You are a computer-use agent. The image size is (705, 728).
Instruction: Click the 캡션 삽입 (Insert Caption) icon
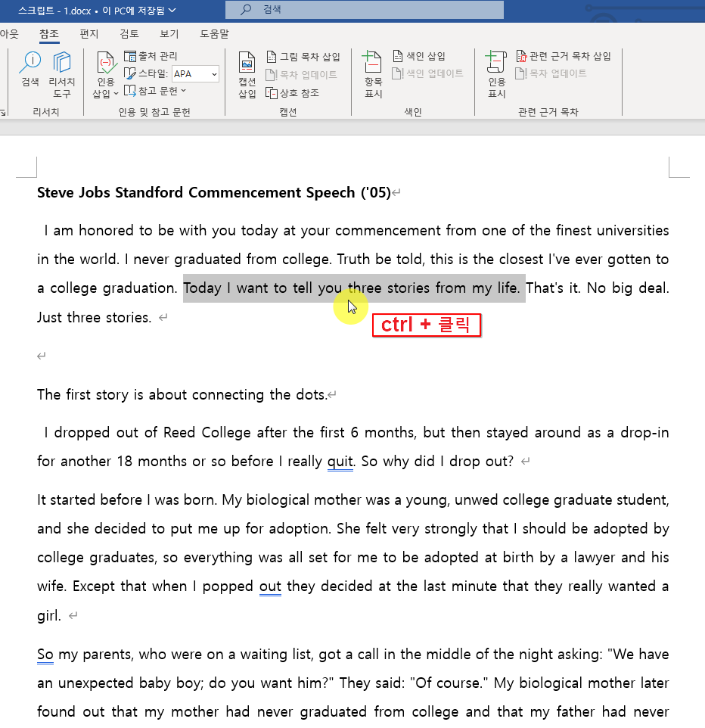(246, 72)
